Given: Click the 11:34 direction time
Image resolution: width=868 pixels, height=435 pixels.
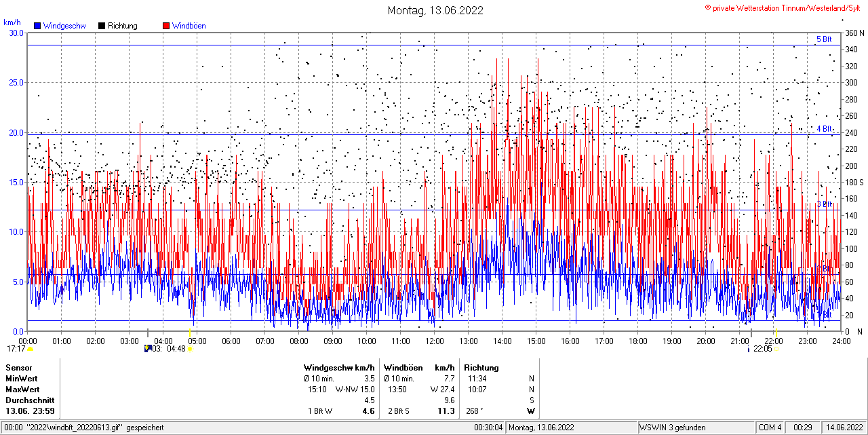Looking at the screenshot, I should pos(477,379).
